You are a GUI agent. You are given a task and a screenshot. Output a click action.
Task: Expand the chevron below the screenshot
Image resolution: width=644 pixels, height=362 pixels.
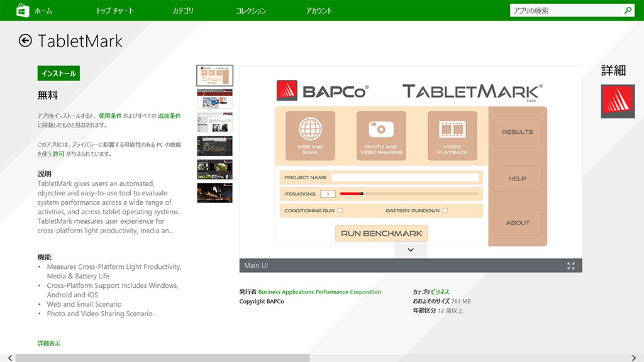click(411, 250)
